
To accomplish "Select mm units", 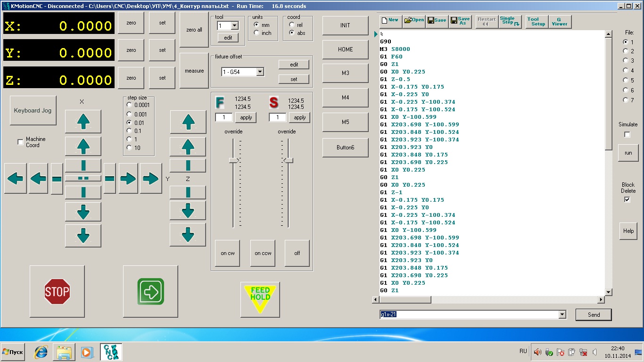I will [257, 25].
